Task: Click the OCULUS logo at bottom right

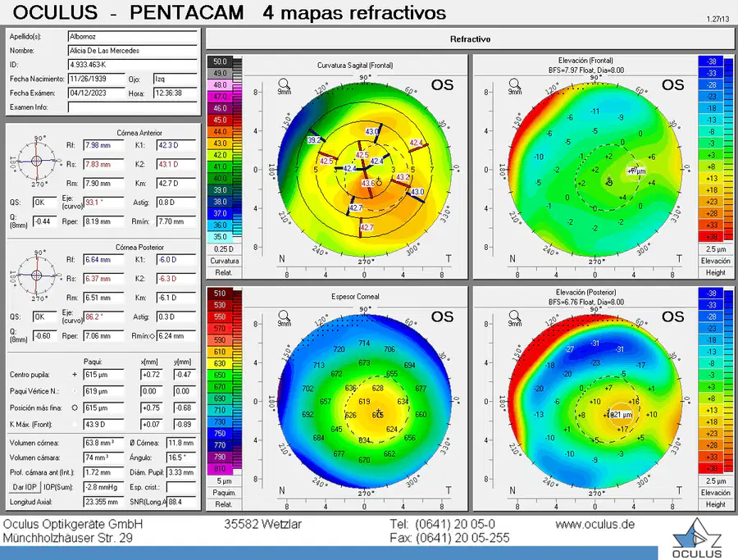Action: point(696,539)
